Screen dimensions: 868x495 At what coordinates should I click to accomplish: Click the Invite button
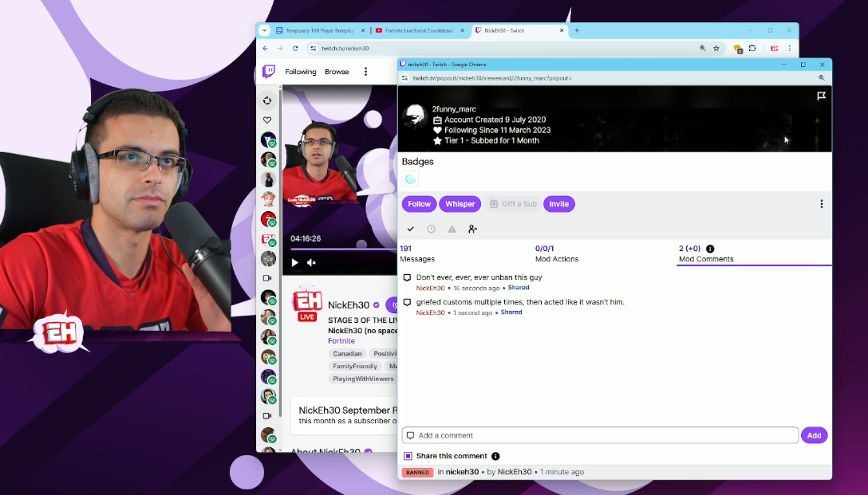click(x=559, y=204)
